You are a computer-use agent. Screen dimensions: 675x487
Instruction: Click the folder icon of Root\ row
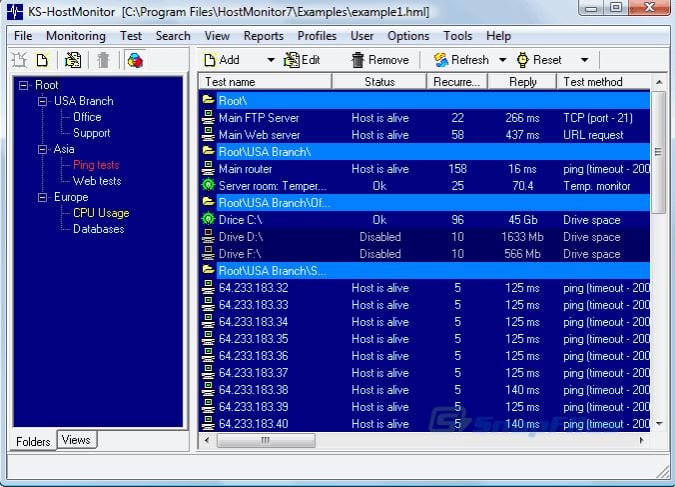pos(208,100)
